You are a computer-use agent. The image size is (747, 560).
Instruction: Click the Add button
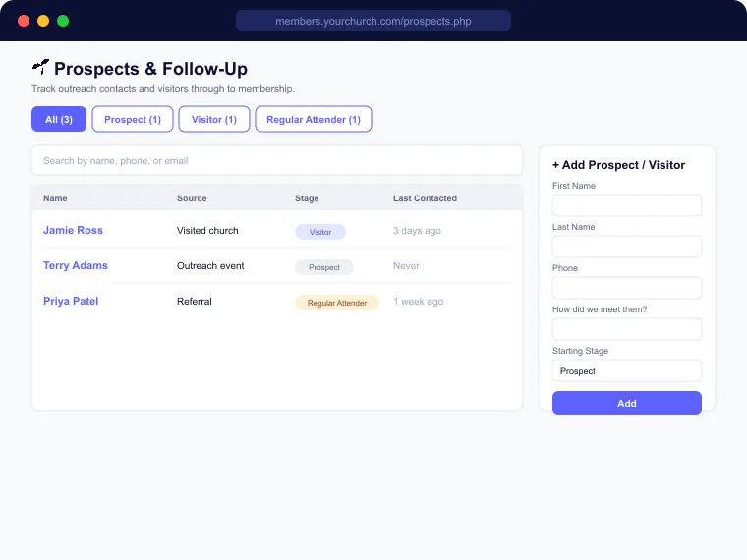coord(626,403)
